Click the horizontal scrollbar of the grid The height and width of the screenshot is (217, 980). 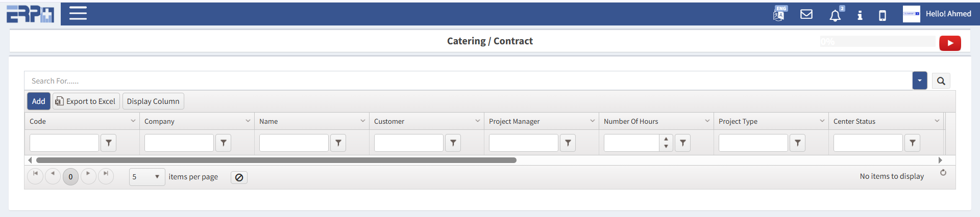pyautogui.click(x=276, y=160)
